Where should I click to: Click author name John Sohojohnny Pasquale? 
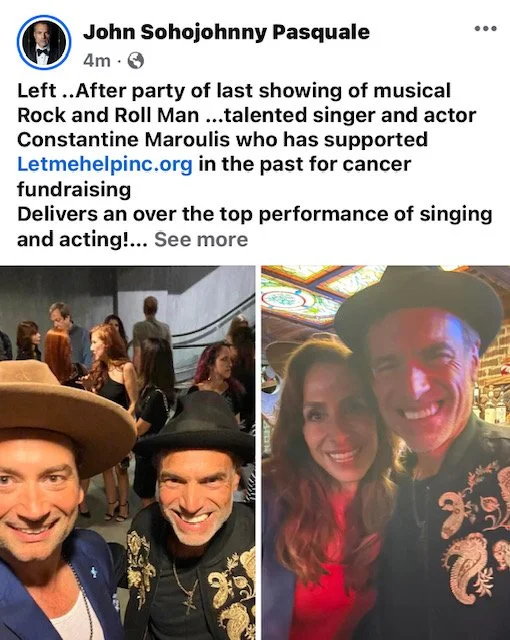[x=226, y=32]
